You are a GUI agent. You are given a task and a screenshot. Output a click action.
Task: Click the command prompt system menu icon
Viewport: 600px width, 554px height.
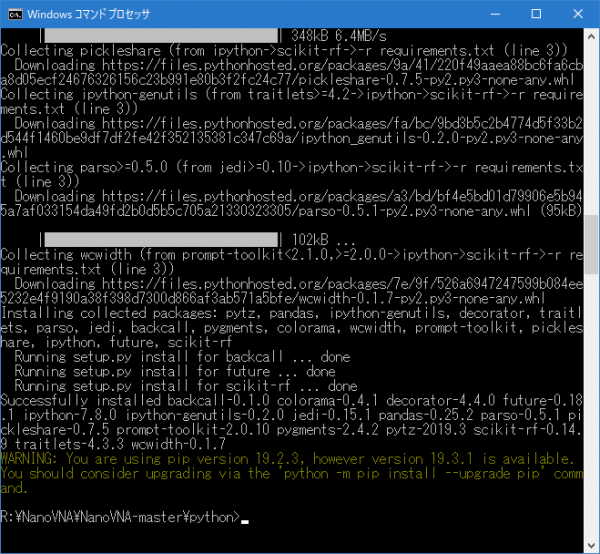coord(15,14)
